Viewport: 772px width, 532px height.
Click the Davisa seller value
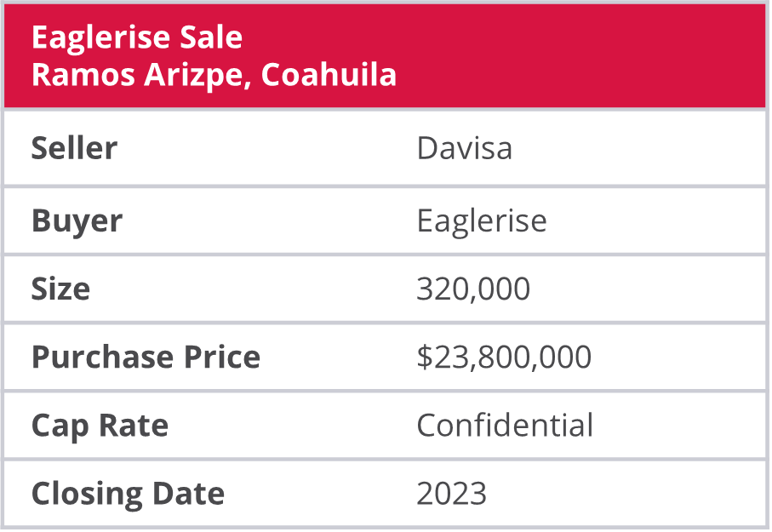464,148
